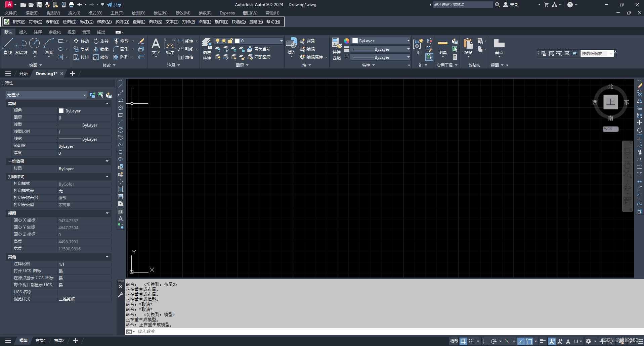Open the 1:1 annotation scale dropdown
The height and width of the screenshot is (346, 644).
578,341
